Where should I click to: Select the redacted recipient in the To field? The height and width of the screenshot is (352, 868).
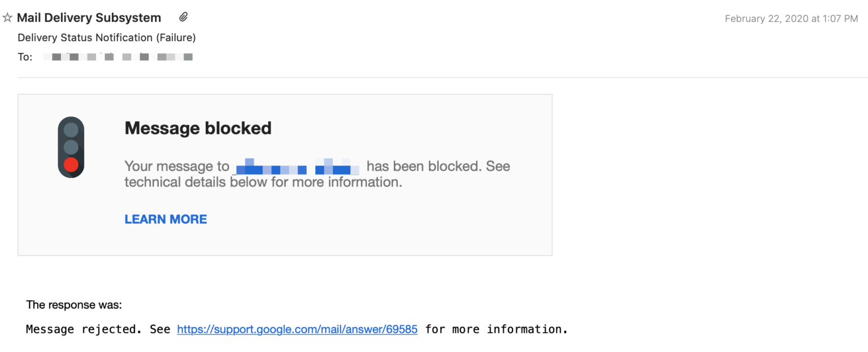118,57
